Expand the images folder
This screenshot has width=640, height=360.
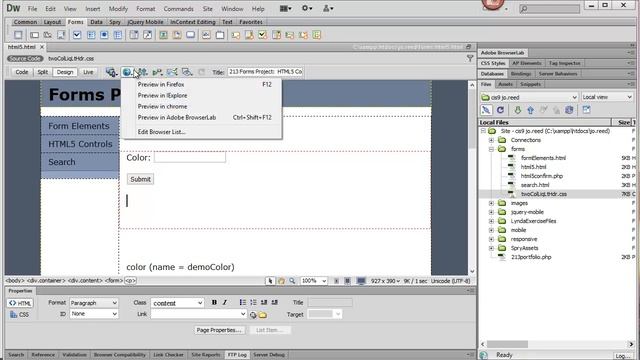(491, 203)
